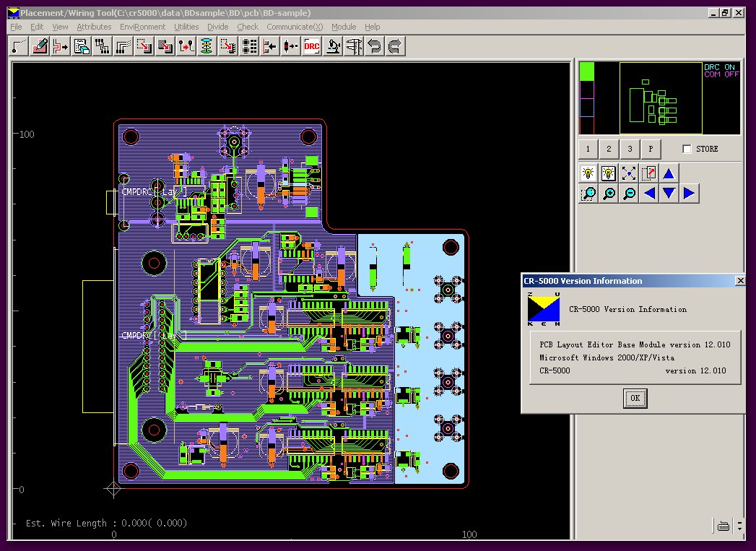The width and height of the screenshot is (756, 551).
Task: Click the zoom in magnifier icon
Action: [609, 194]
